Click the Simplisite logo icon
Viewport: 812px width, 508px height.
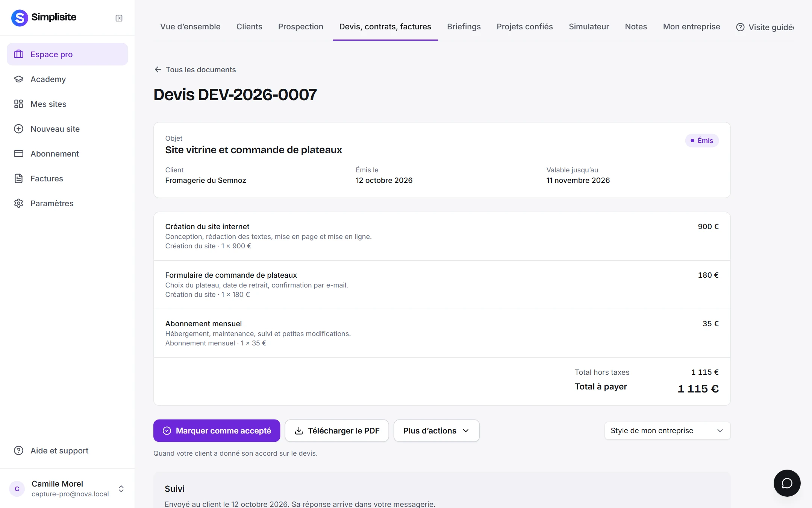click(20, 18)
